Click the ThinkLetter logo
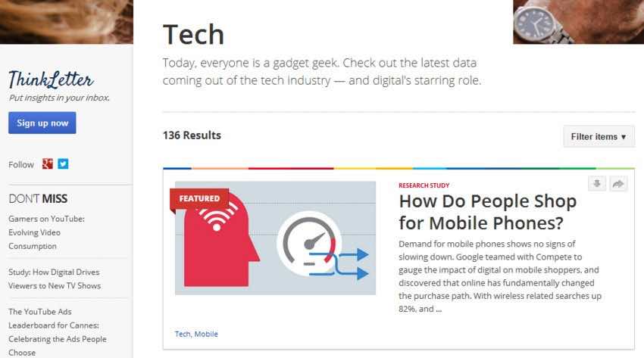The height and width of the screenshot is (358, 644). click(51, 79)
